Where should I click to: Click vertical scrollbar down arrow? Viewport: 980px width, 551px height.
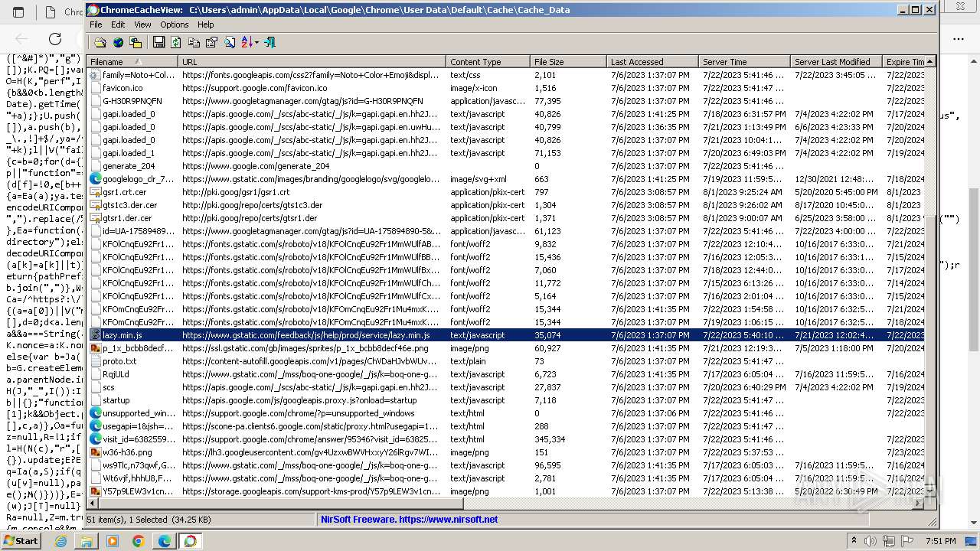[x=930, y=492]
